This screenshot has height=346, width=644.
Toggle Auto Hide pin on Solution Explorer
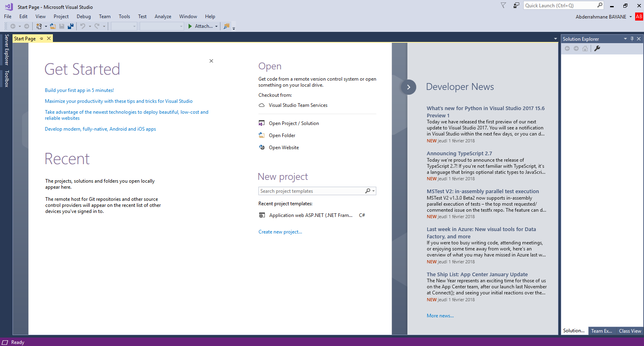coord(632,39)
